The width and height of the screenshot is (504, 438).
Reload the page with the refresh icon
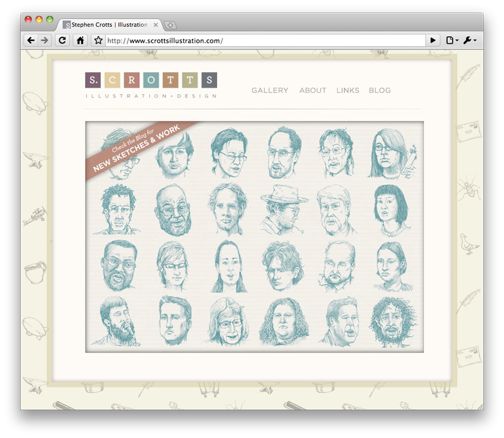pyautogui.click(x=62, y=40)
